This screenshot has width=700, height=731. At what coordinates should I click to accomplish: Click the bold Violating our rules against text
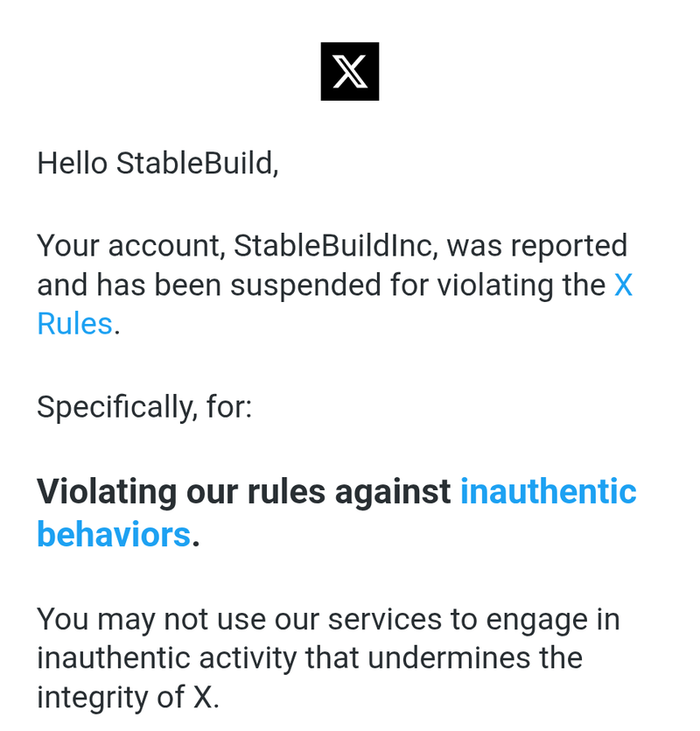(243, 491)
